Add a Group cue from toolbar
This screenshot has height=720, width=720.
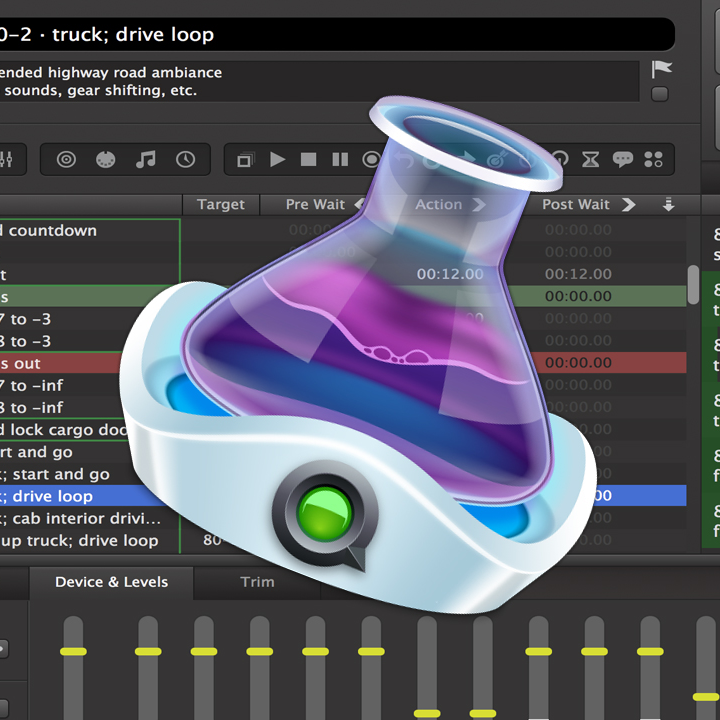coord(245,159)
